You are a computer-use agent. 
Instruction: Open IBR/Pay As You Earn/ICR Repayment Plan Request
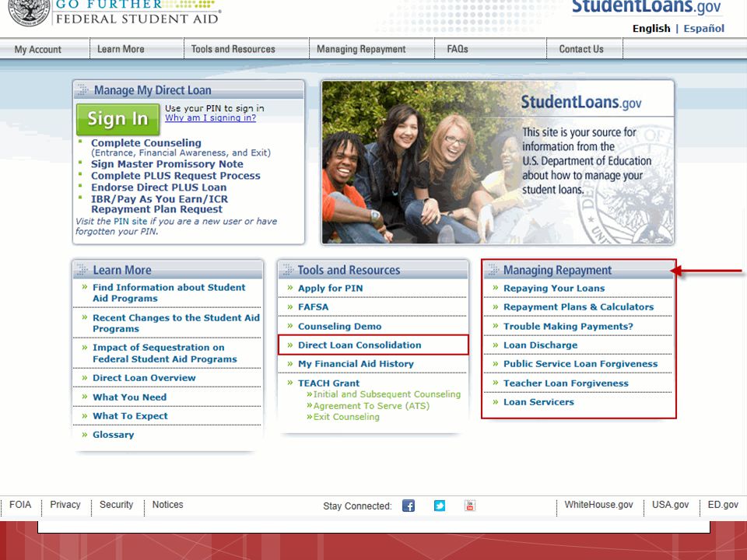point(160,204)
